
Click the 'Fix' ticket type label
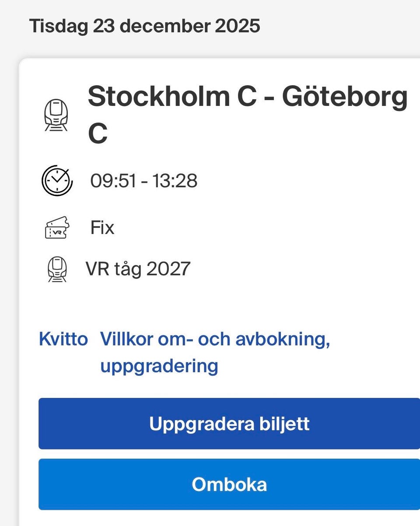coord(102,228)
